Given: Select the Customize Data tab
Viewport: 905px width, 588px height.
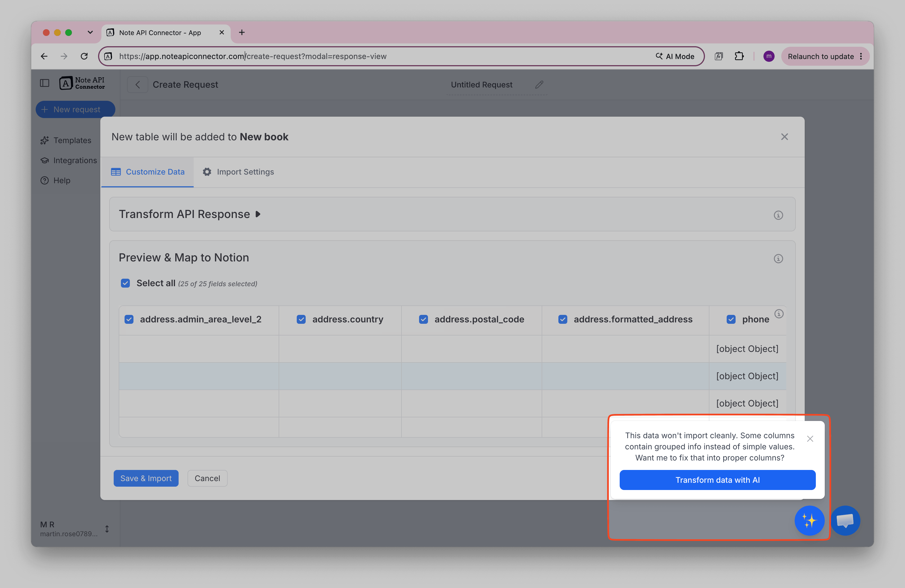Looking at the screenshot, I should click(x=148, y=172).
